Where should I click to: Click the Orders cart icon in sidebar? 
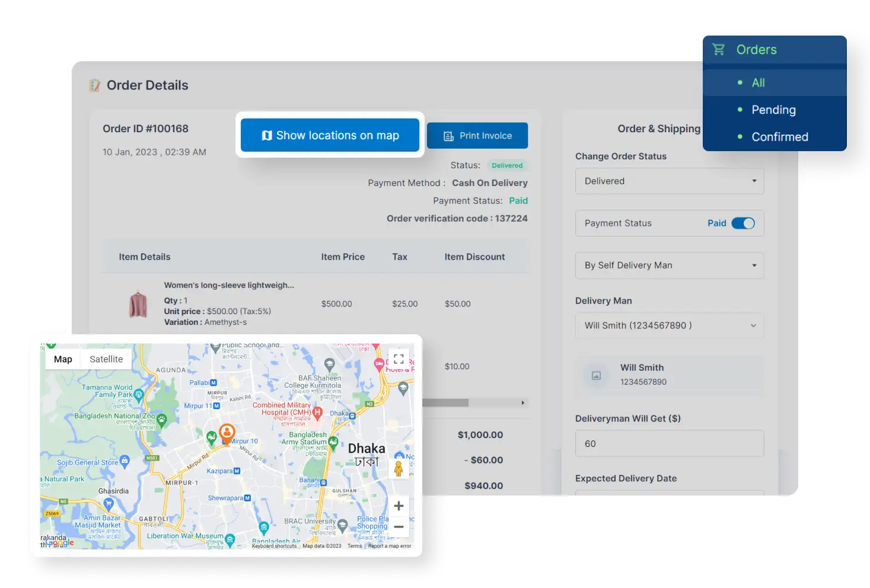click(x=719, y=49)
